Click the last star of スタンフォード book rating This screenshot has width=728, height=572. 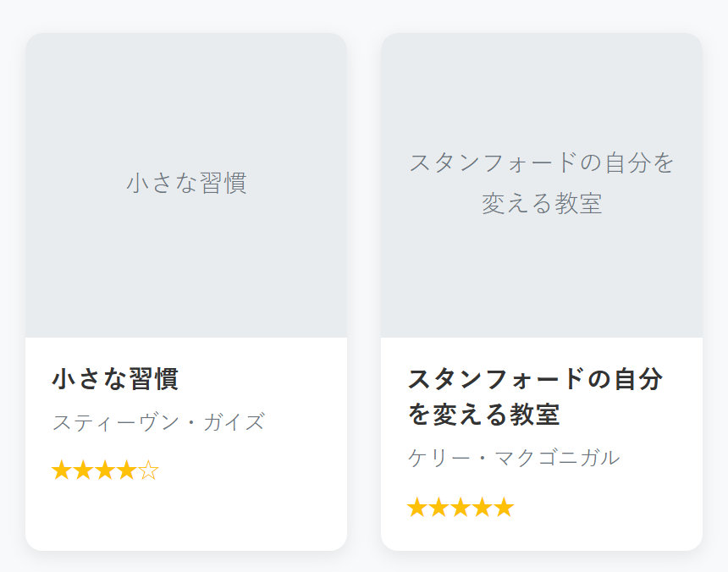504,508
